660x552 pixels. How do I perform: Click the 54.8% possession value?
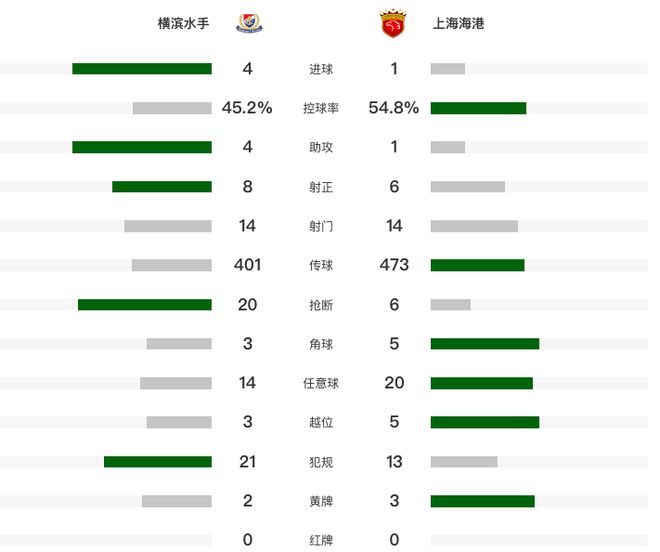pyautogui.click(x=394, y=108)
